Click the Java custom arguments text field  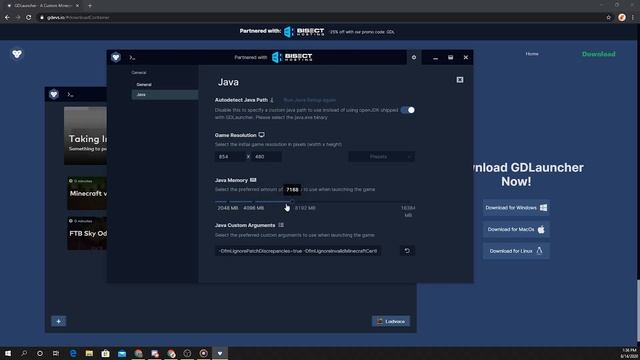(298, 251)
